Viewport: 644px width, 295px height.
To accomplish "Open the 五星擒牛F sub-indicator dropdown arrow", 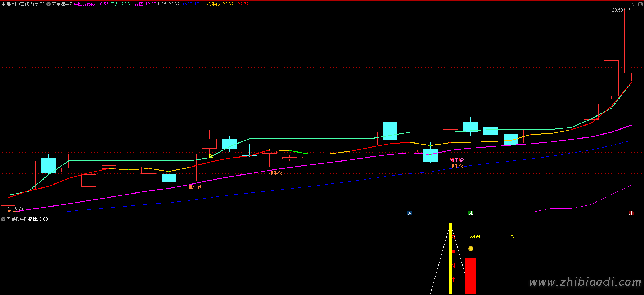I will click(x=3, y=219).
